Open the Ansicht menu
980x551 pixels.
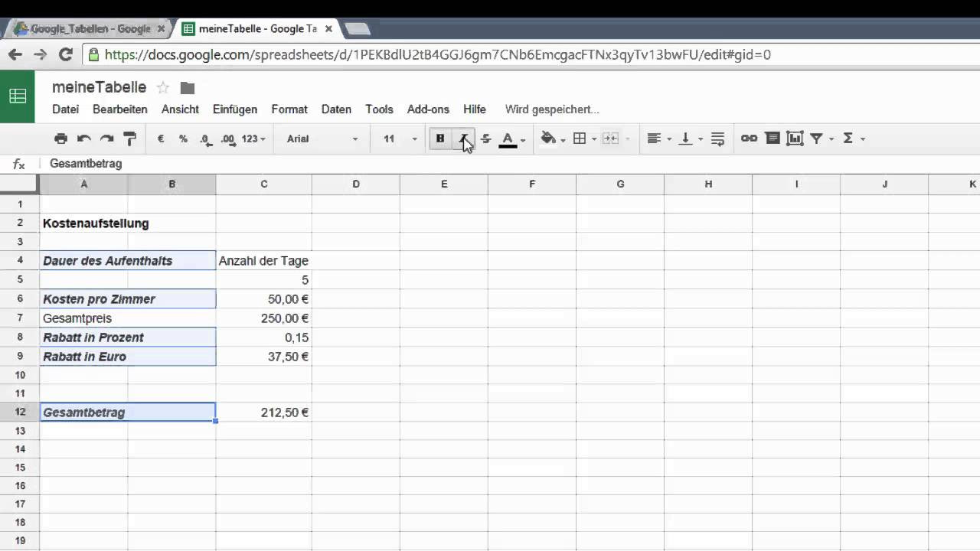pos(180,109)
